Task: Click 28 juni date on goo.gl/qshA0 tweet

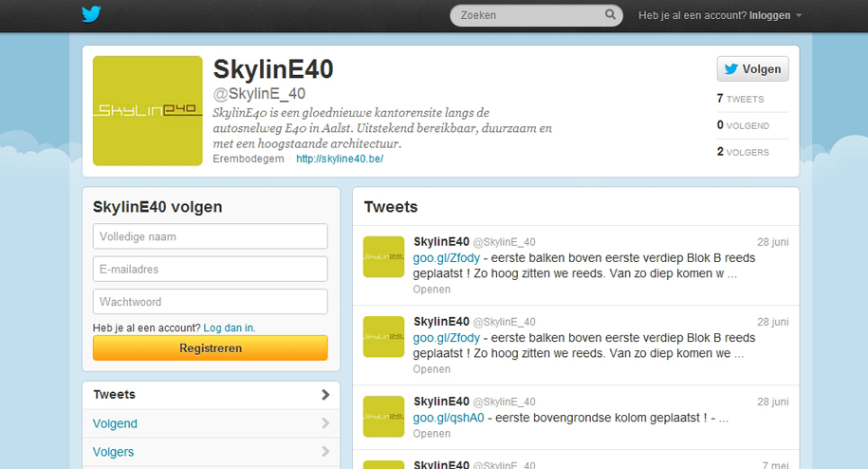Action: pos(773,402)
